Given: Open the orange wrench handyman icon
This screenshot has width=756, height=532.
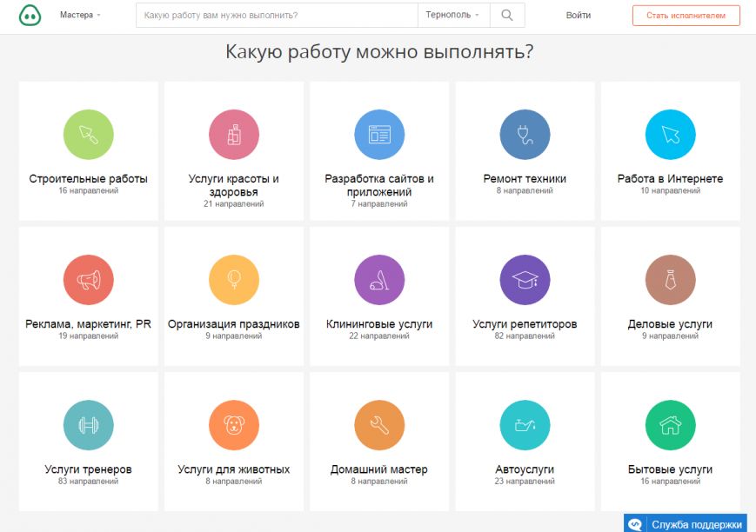Looking at the screenshot, I should (379, 425).
